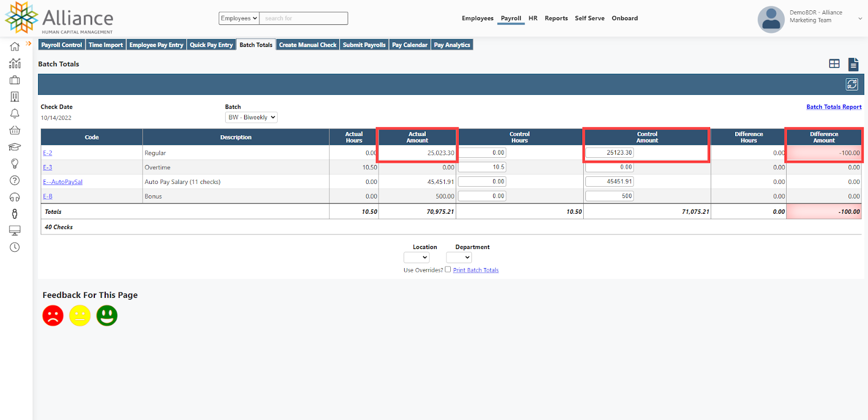Open the HR top menu
Viewport: 868px width, 420px height.
click(x=533, y=18)
